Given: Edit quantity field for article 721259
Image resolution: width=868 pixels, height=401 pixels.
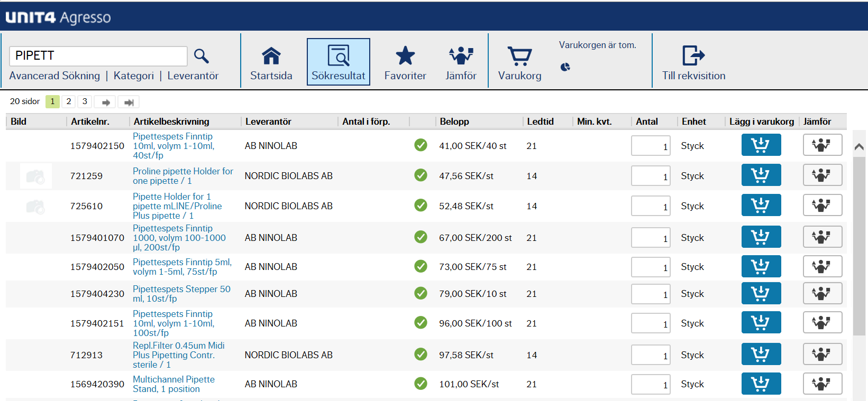Looking at the screenshot, I should point(651,176).
